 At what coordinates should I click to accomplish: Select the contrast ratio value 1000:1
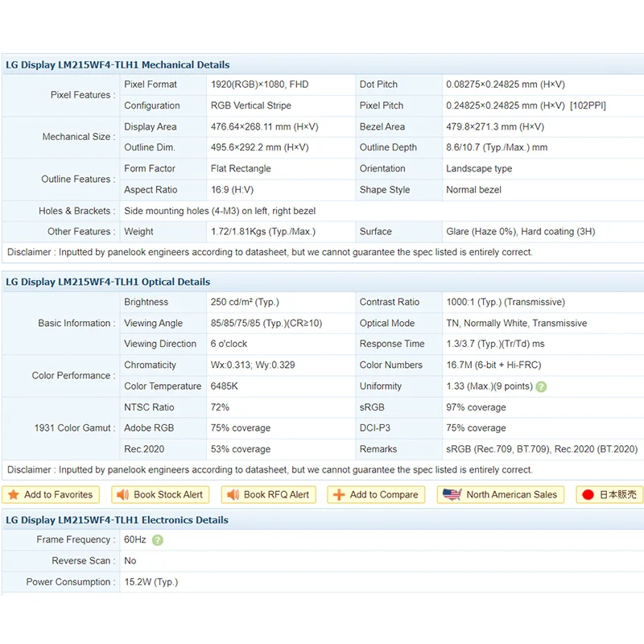pyautogui.click(x=506, y=302)
